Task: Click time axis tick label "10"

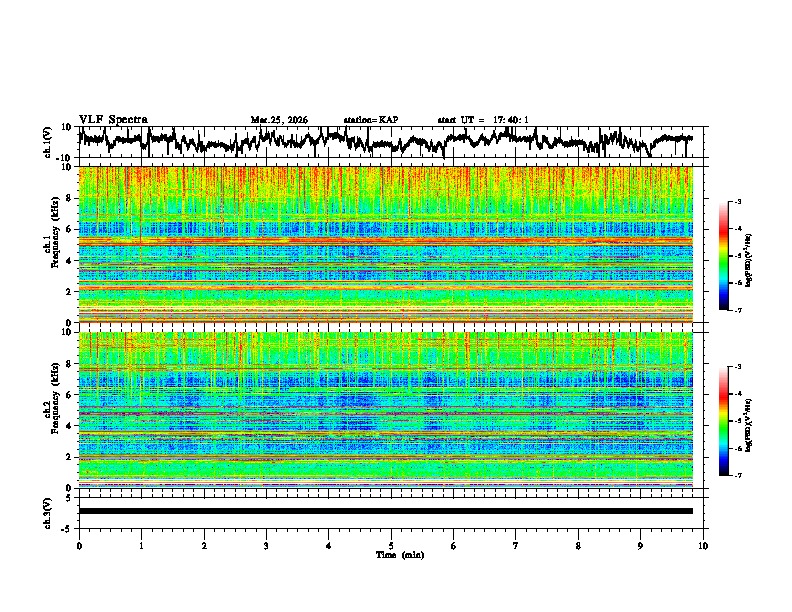Action: pyautogui.click(x=703, y=546)
